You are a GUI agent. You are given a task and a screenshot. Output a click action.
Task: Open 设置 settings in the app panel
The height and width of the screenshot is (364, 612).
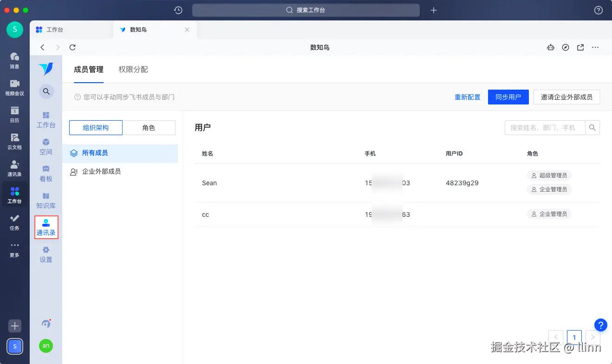pos(46,254)
